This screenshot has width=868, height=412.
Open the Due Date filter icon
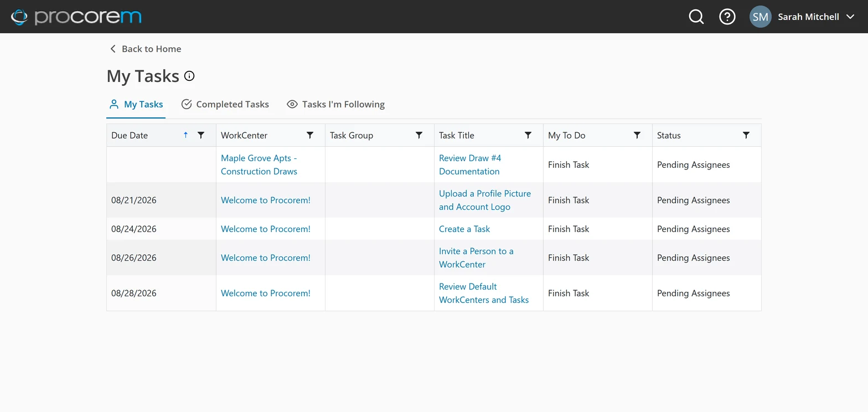[x=201, y=135]
